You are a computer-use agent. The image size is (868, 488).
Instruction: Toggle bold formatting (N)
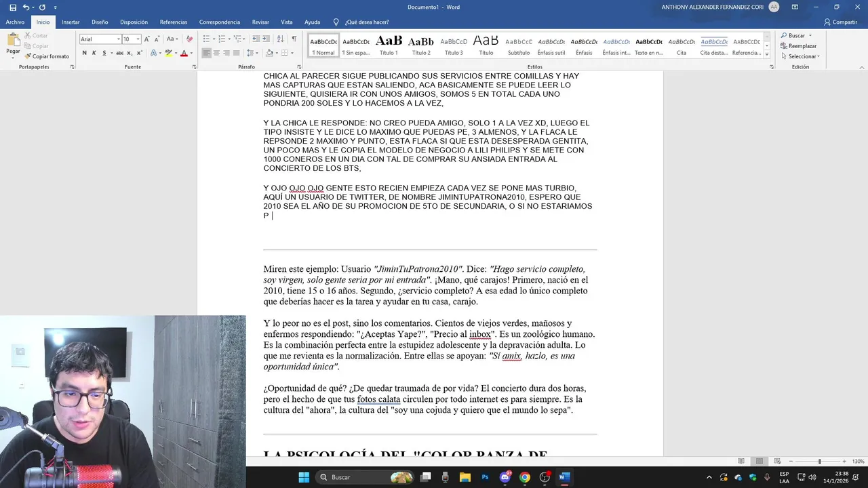[85, 53]
